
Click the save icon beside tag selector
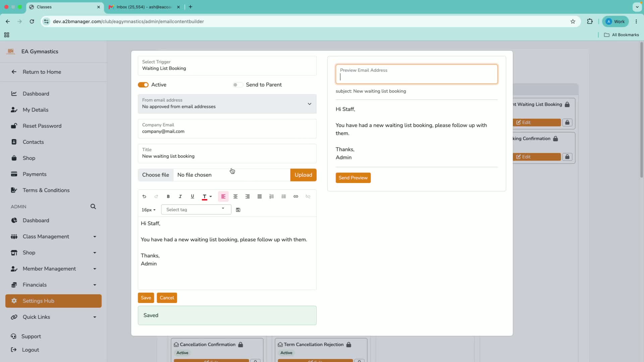click(238, 210)
